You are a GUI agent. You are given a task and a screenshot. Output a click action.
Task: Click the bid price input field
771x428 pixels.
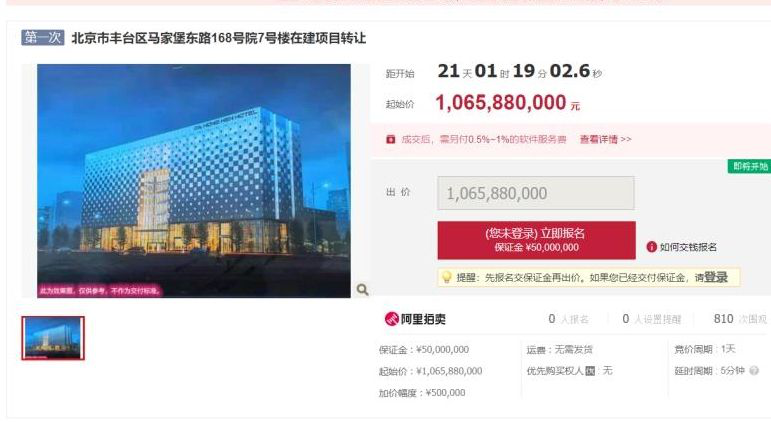[x=536, y=193]
